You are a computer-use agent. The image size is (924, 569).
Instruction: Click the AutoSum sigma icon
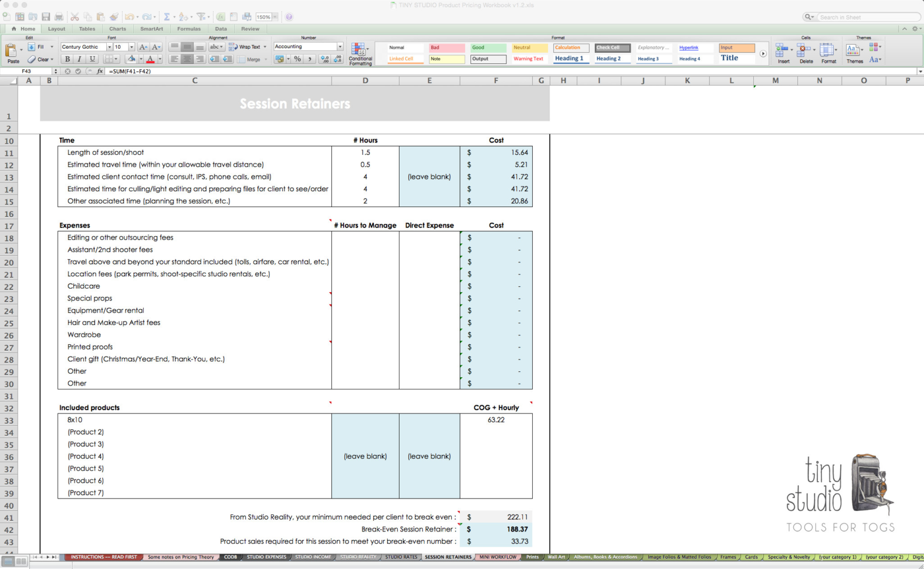click(x=167, y=17)
